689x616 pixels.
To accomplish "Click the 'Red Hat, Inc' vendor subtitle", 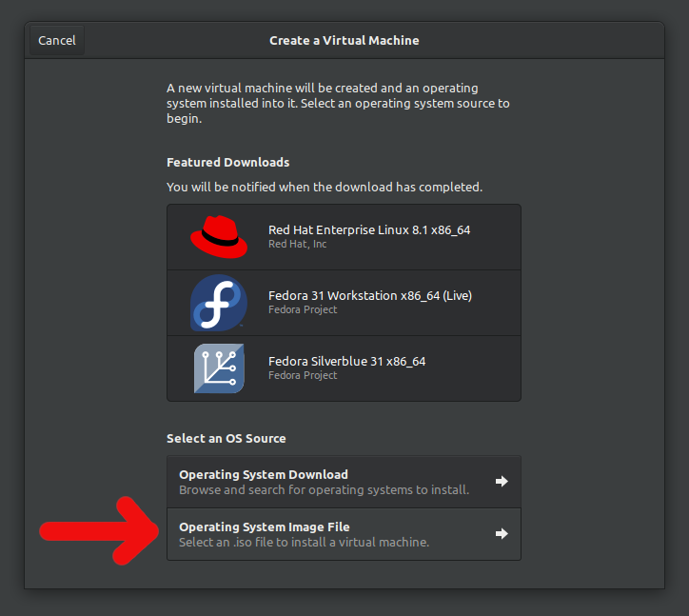I will (297, 245).
